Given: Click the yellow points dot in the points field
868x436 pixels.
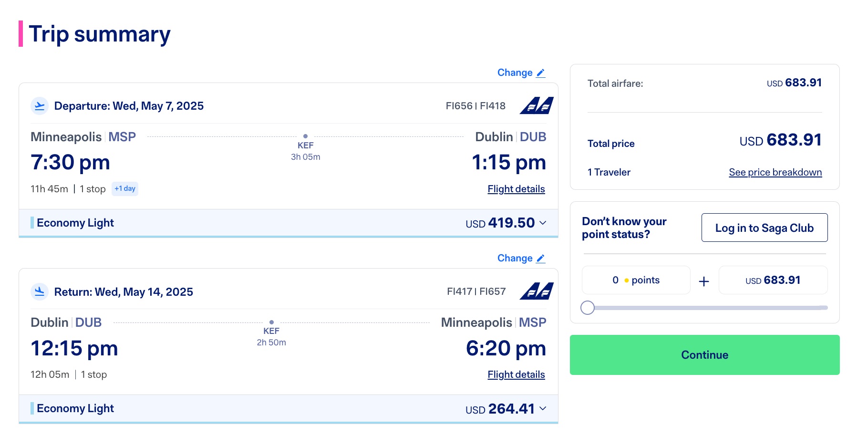Looking at the screenshot, I should [626, 280].
